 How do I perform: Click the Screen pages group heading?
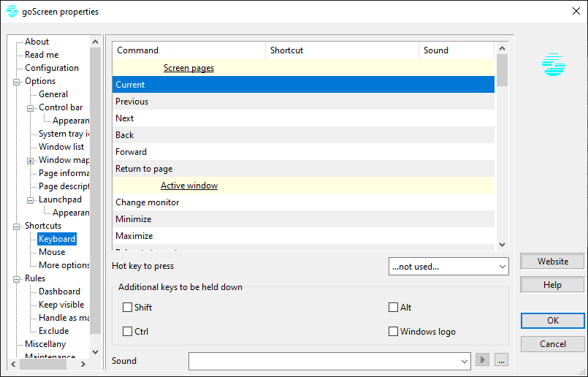pyautogui.click(x=188, y=68)
